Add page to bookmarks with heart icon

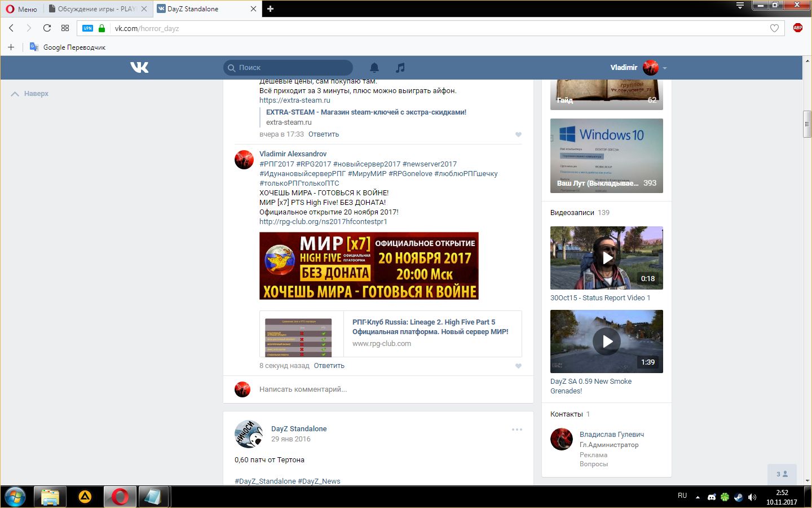[x=774, y=28]
